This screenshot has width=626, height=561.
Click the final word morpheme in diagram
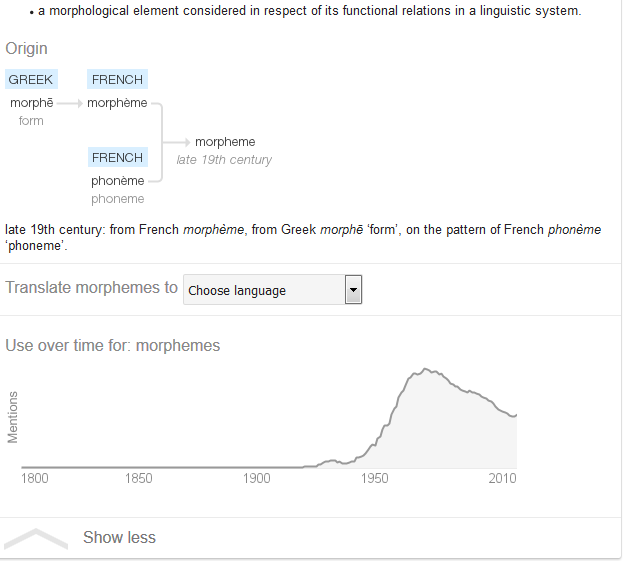(225, 142)
